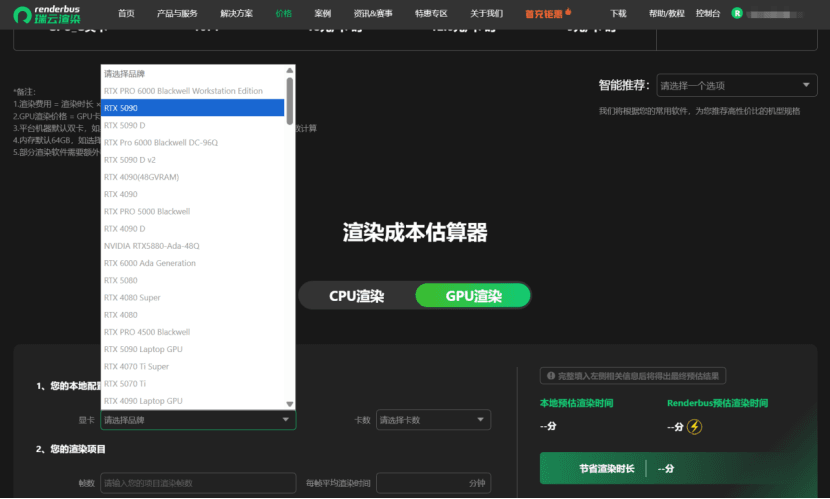The height and width of the screenshot is (499, 830).
Task: Choose NVIDIA RTX5880-Ada-48G
Action: coord(193,246)
